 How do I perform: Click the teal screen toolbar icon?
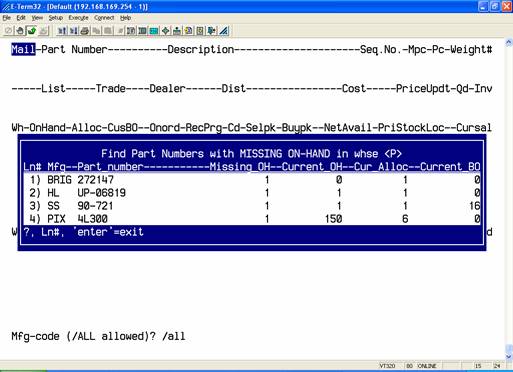(154, 31)
